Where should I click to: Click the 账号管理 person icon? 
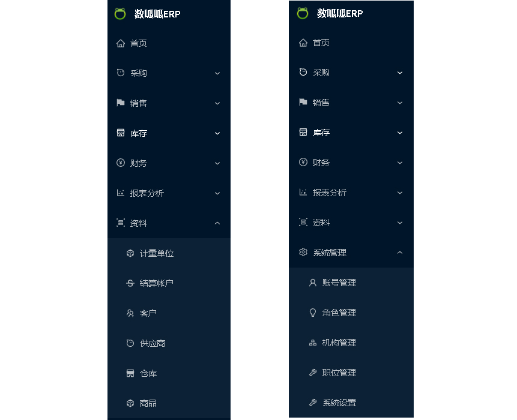(x=313, y=283)
